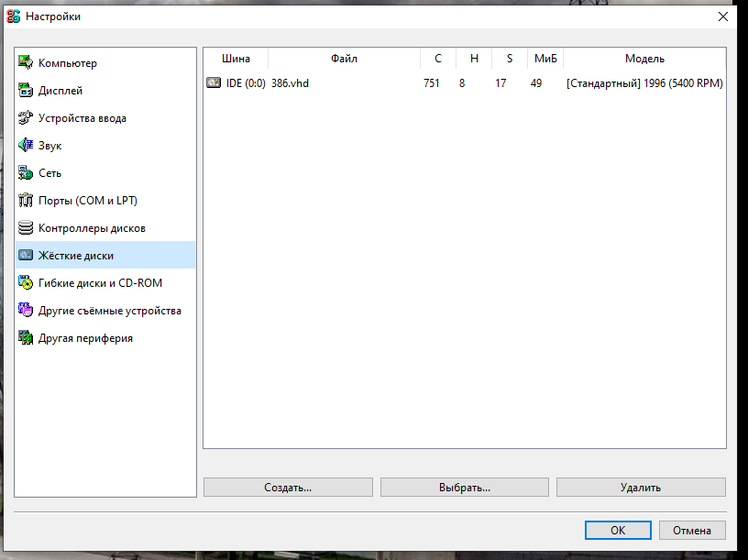Click the Гибкие диски и CD-ROM icon

[x=26, y=283]
